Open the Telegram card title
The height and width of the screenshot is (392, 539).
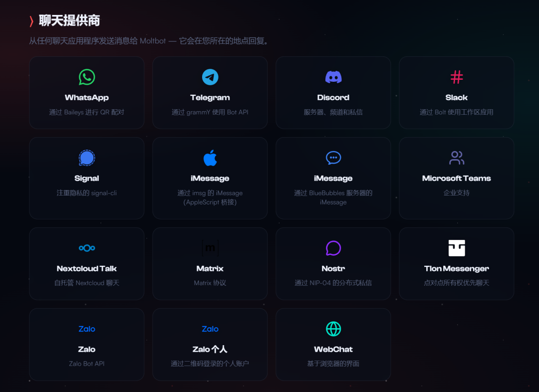pyautogui.click(x=210, y=98)
